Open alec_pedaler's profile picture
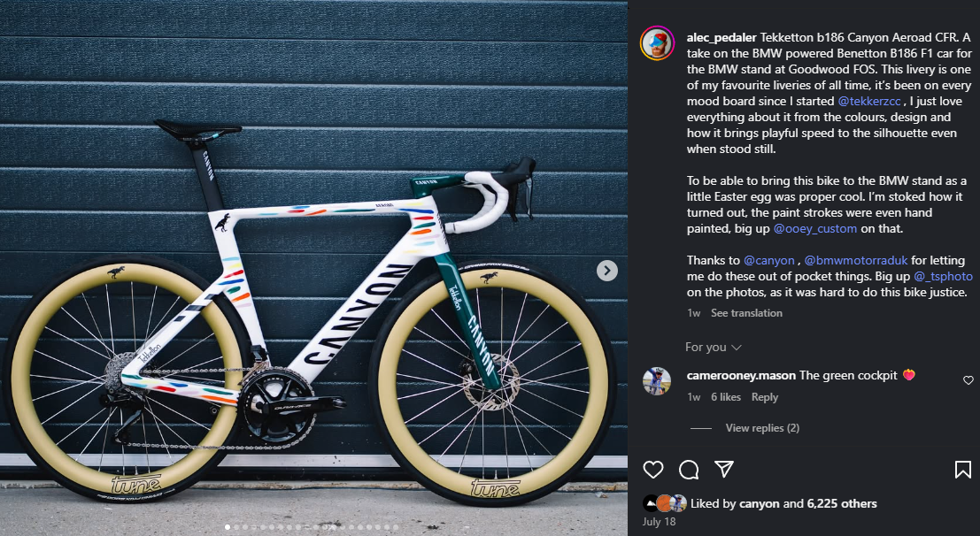Image resolution: width=980 pixels, height=536 pixels. pyautogui.click(x=657, y=42)
